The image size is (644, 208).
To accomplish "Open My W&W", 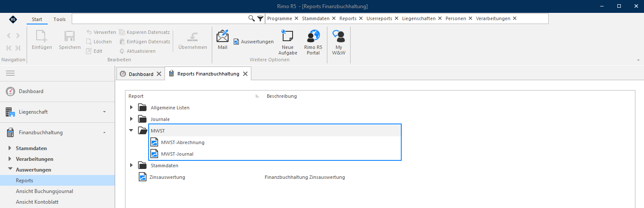I will point(339,43).
